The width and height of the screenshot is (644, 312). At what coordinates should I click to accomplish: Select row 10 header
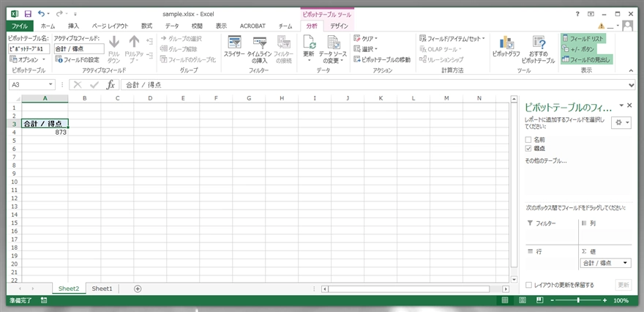pyautogui.click(x=14, y=182)
